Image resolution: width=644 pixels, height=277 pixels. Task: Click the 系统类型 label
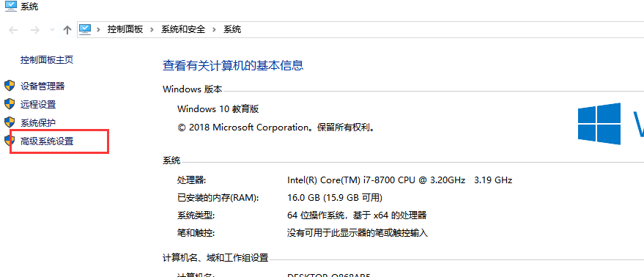click(x=196, y=215)
